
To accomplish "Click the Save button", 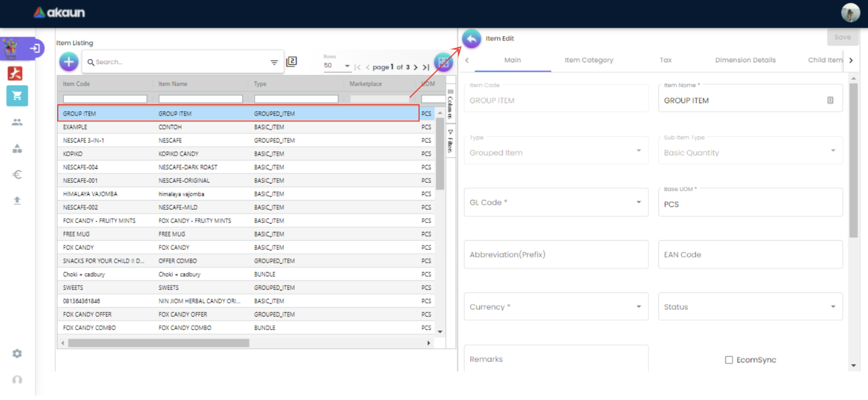I will [x=842, y=37].
